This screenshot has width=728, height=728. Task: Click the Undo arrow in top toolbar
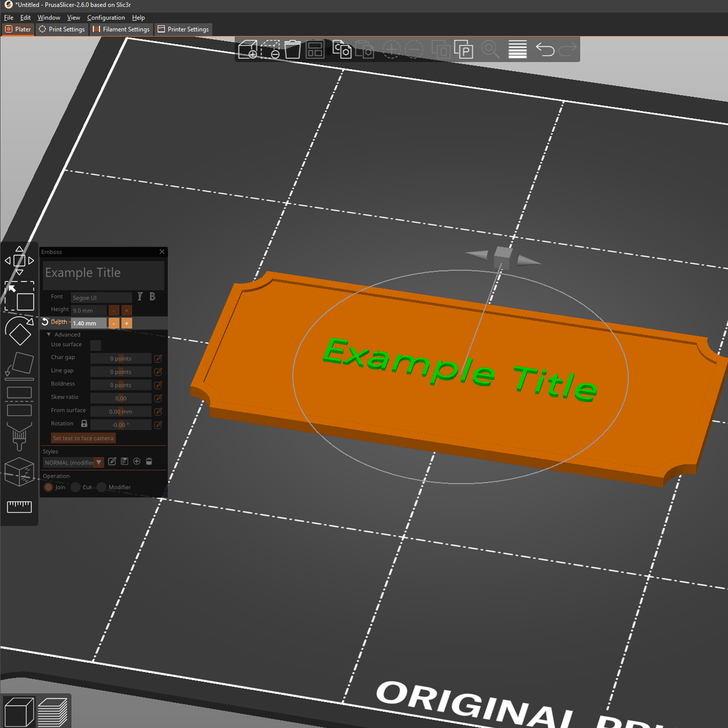tap(545, 50)
